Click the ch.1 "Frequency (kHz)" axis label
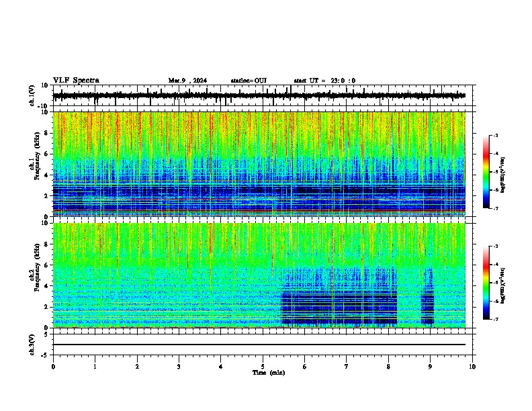The image size is (532, 411). (37, 156)
